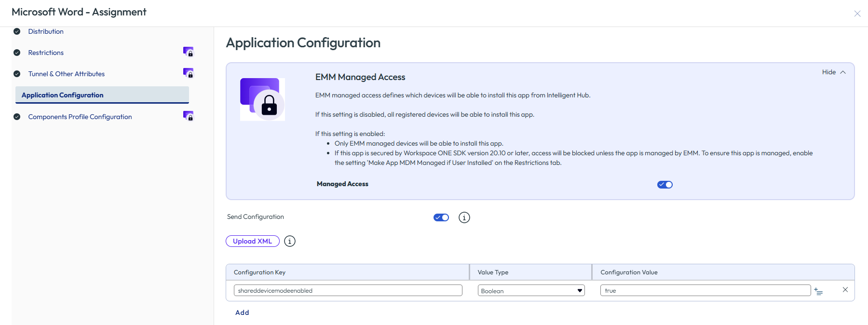
Task: Open the Distribution section
Action: [x=46, y=31]
